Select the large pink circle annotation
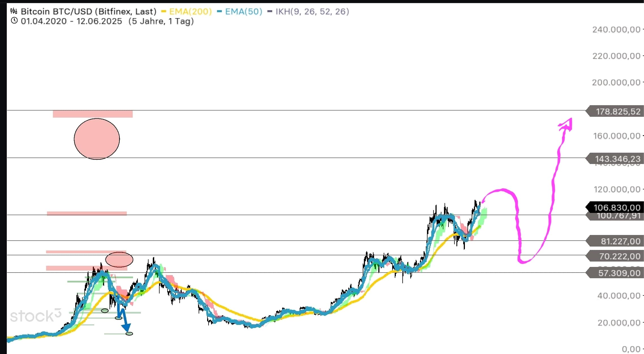The width and height of the screenshot is (644, 354). 97,139
